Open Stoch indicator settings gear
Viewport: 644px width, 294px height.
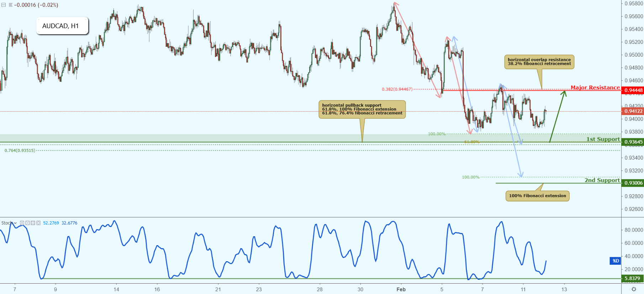coord(27,223)
